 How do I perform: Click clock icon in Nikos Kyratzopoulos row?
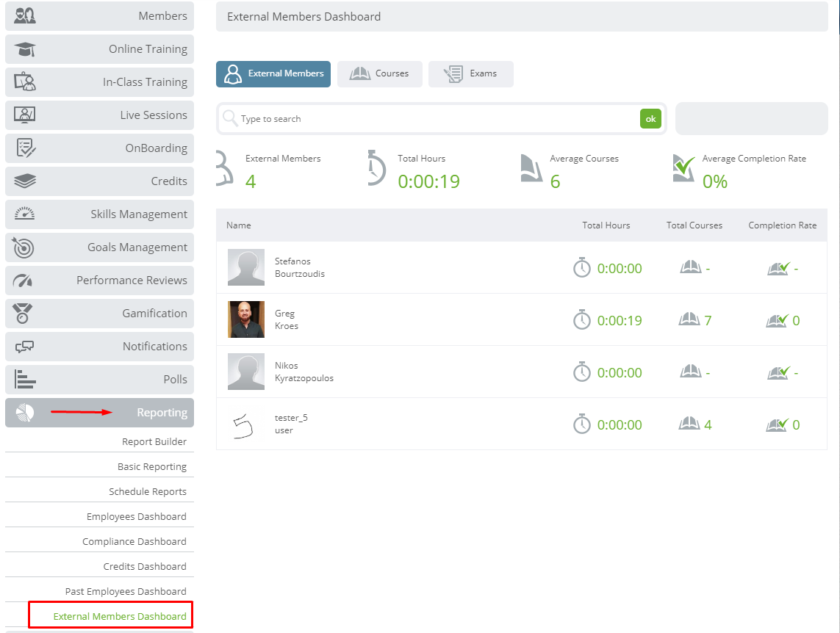[582, 372]
